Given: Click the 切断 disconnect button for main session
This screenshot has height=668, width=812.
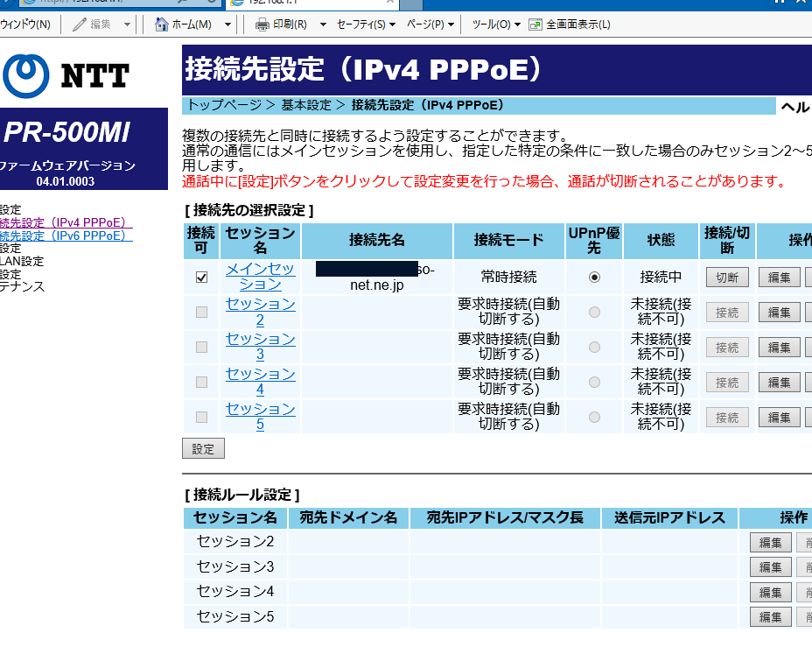Looking at the screenshot, I should pos(727,278).
